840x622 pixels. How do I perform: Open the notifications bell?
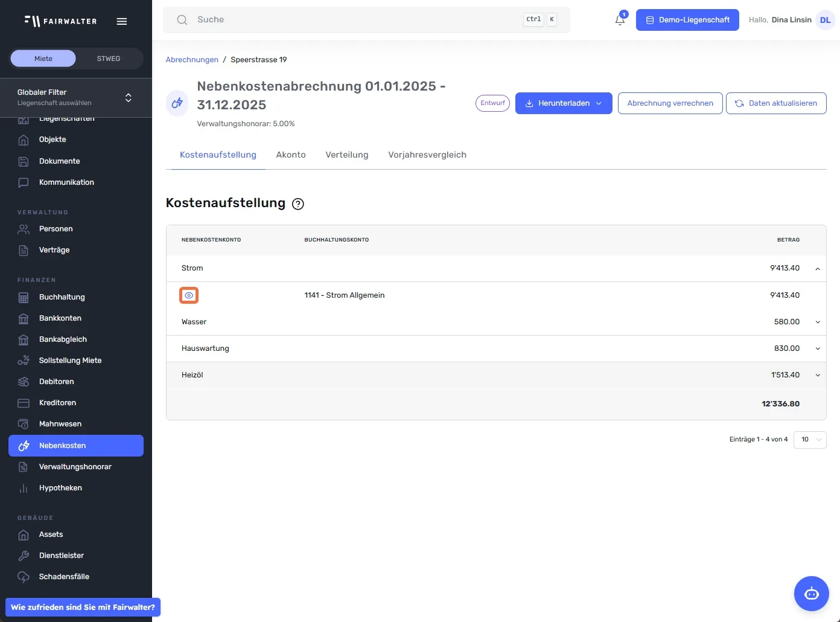pos(620,19)
